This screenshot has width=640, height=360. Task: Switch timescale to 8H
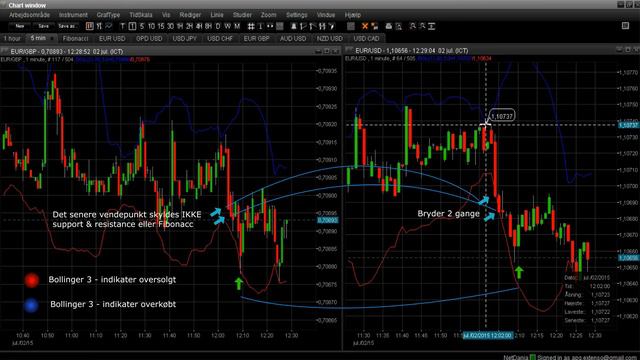tap(208, 26)
